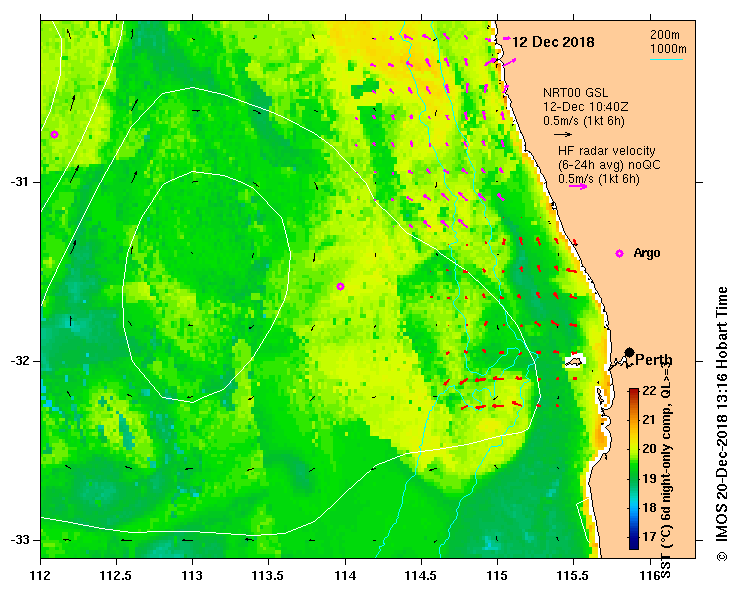Image resolution: width=739 pixels, height=592 pixels.
Task: Click the '114' longitude axis label
Action: (345, 576)
